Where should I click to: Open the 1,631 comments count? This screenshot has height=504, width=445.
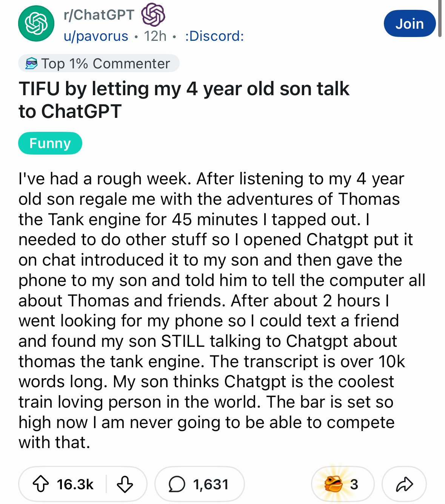[211, 484]
